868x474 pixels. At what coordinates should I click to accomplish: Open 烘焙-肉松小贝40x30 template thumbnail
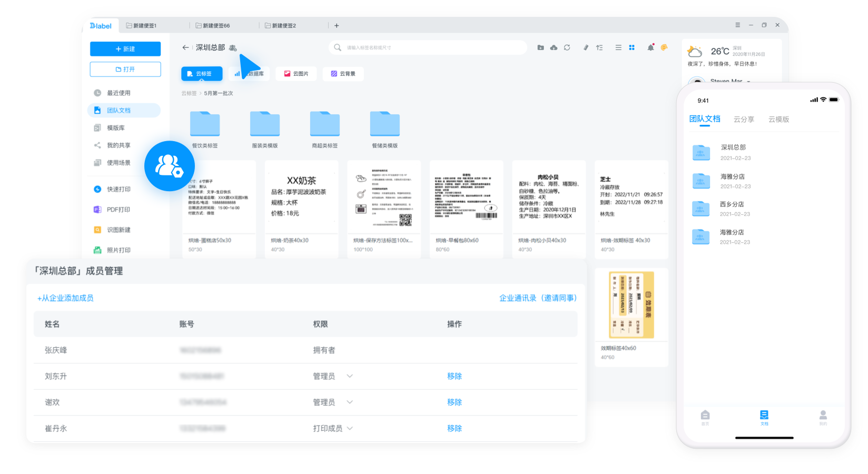point(549,197)
